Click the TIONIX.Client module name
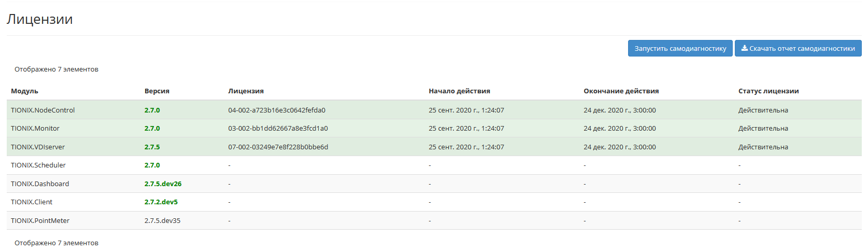This screenshot has height=252, width=868. click(x=32, y=202)
